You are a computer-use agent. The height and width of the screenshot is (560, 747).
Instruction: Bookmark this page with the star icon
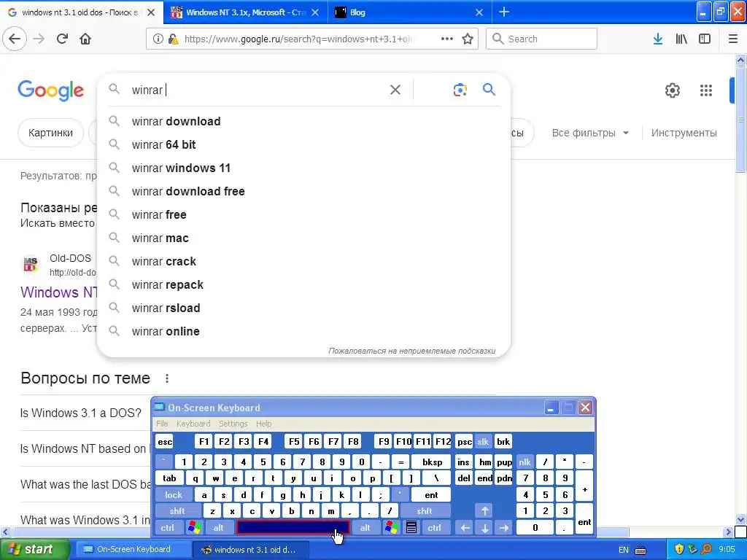pyautogui.click(x=468, y=39)
